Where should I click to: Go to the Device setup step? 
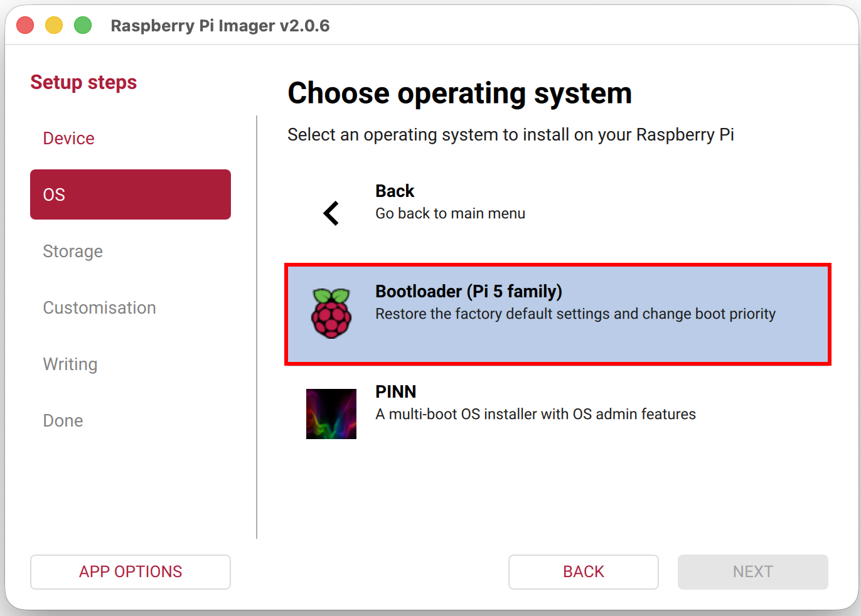coord(68,139)
